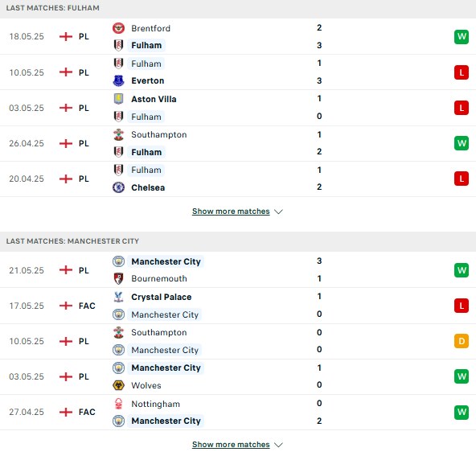This screenshot has height=456, width=476.
Task: Click the Nottingham club crest icon
Action: coord(118,404)
